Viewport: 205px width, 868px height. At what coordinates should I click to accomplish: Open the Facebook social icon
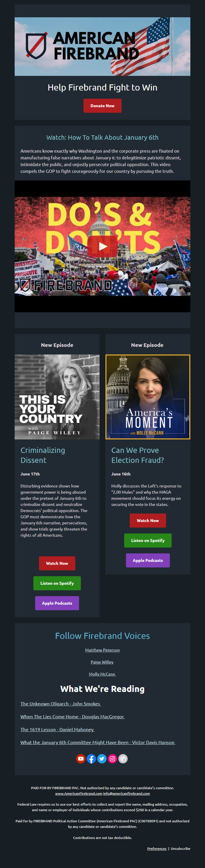click(x=91, y=758)
